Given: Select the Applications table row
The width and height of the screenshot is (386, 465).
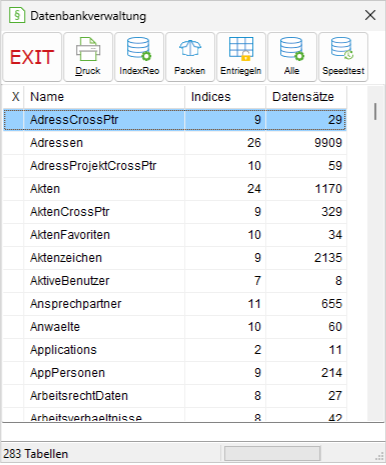Looking at the screenshot, I should point(175,350).
